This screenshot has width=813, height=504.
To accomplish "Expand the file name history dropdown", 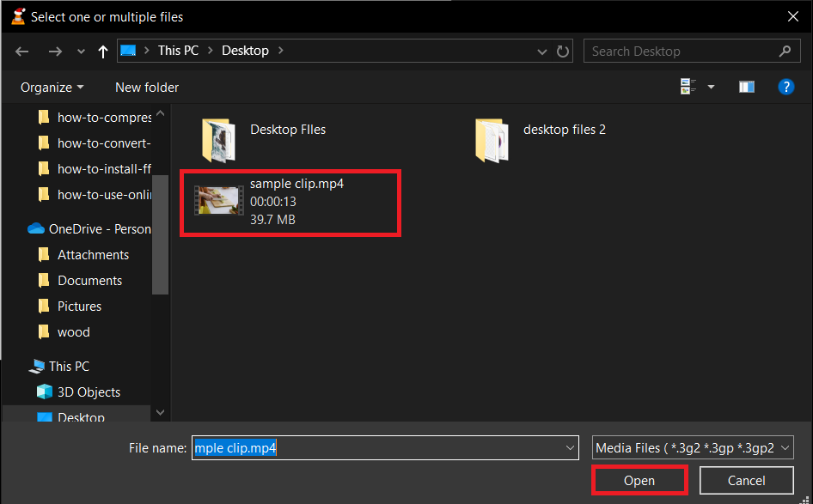I will (569, 447).
